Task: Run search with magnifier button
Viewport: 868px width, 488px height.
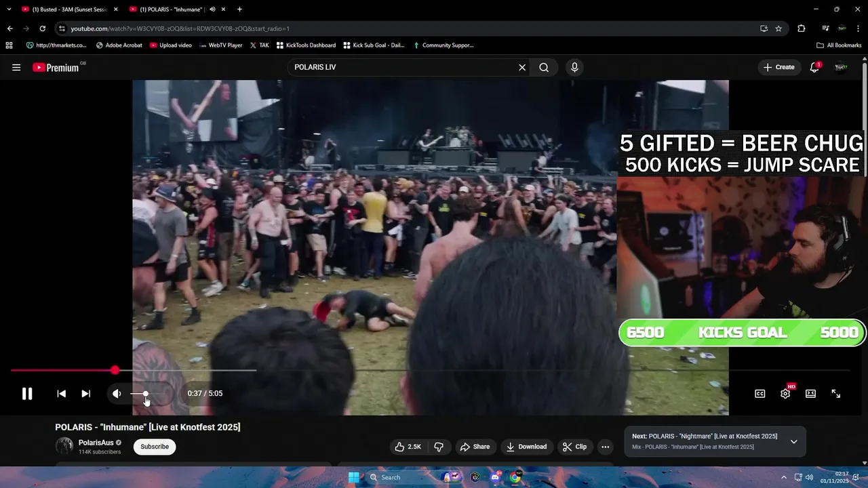Action: point(544,67)
